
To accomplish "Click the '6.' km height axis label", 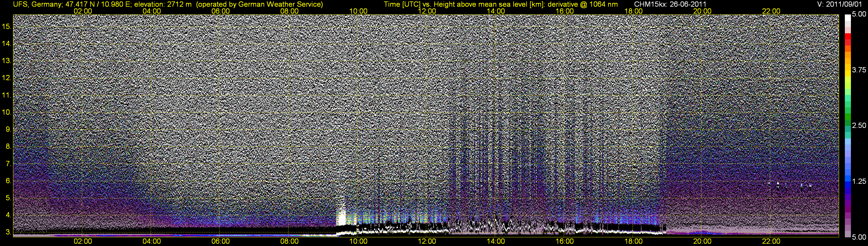I will pos(9,181).
